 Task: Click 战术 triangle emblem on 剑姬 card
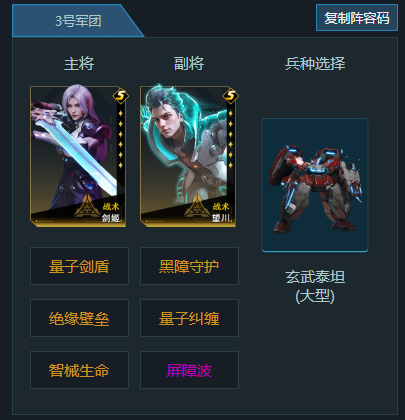click(x=87, y=207)
